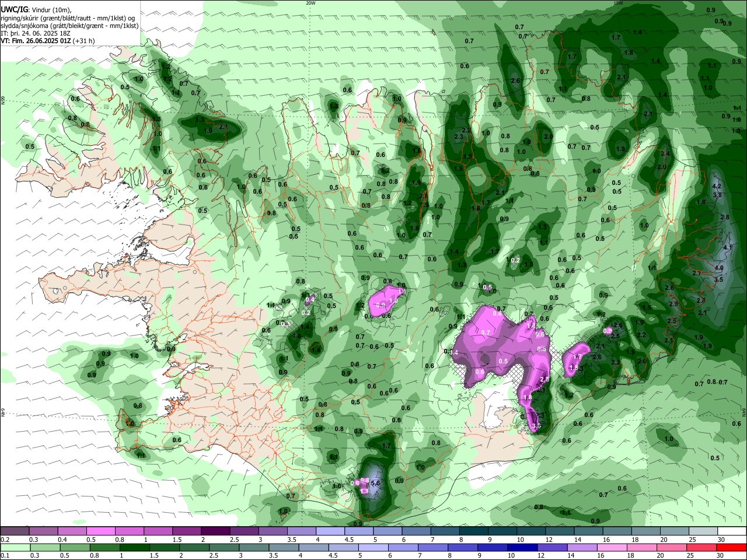Click dark purple upper swatch between 2 and 2.5

point(215,531)
